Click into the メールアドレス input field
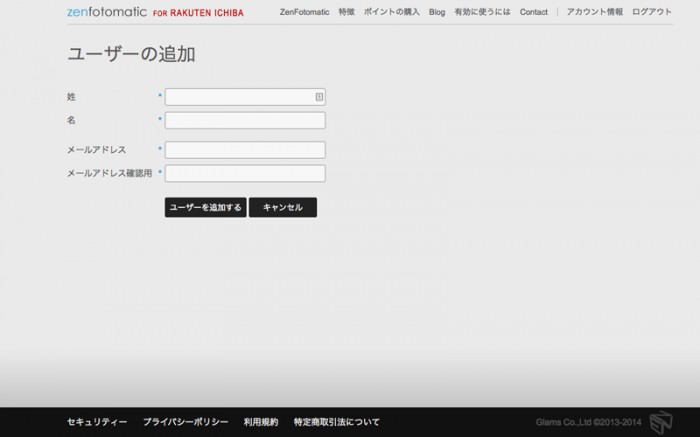This screenshot has width=700, height=437. pos(245,150)
